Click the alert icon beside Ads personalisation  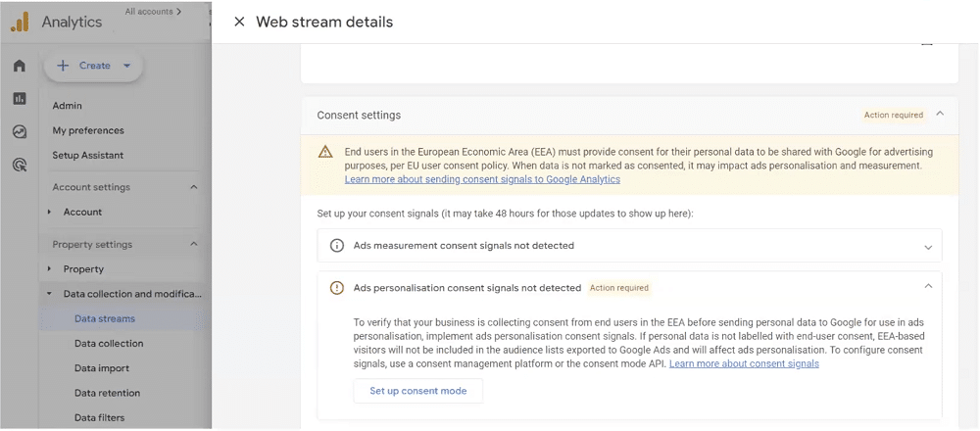coord(337,288)
